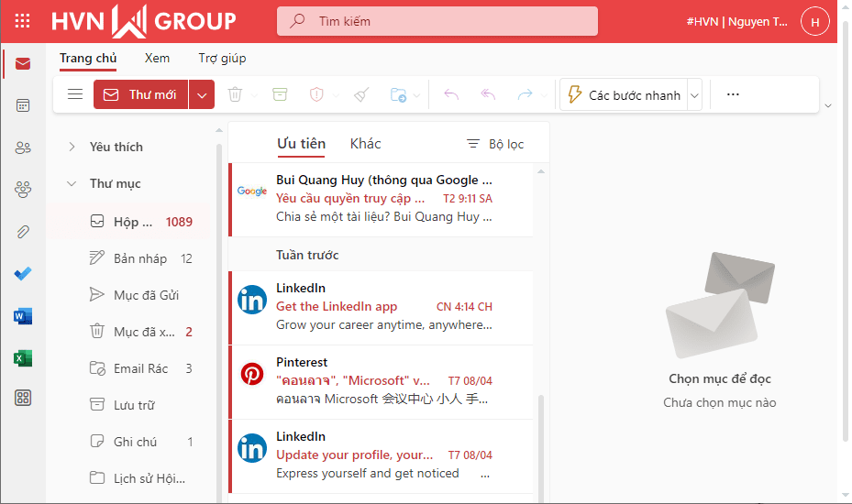Viewport: 852px width, 504px height.
Task: Expand the ribbon chevron at right edge
Action: pos(828,106)
